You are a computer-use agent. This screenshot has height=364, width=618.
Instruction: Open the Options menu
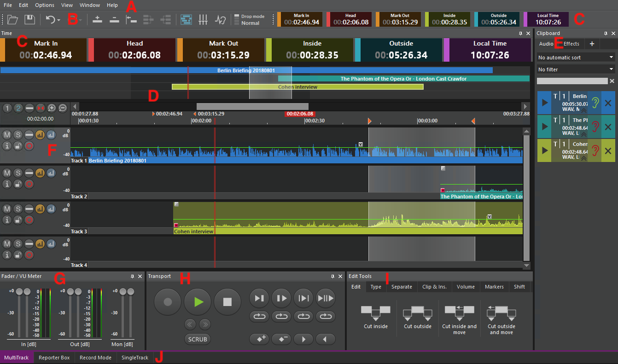[44, 5]
